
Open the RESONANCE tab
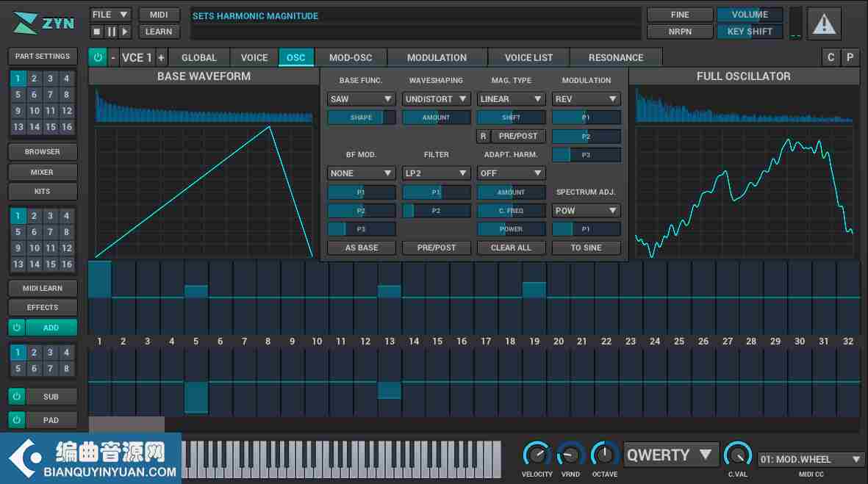(616, 57)
